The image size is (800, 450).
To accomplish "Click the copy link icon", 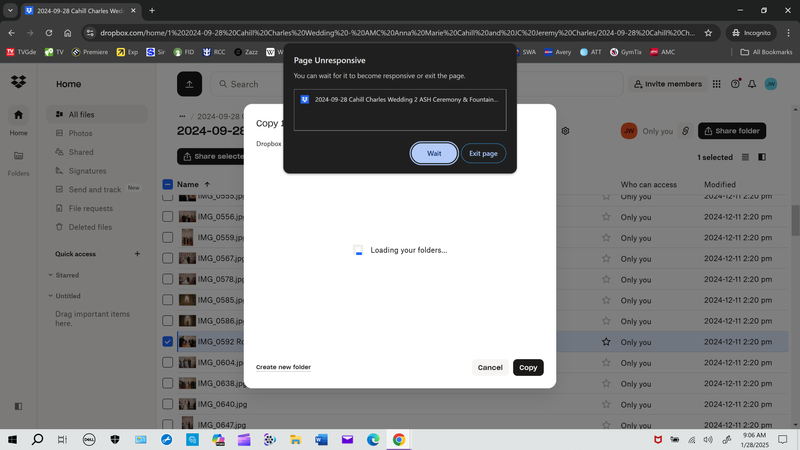I will (685, 131).
